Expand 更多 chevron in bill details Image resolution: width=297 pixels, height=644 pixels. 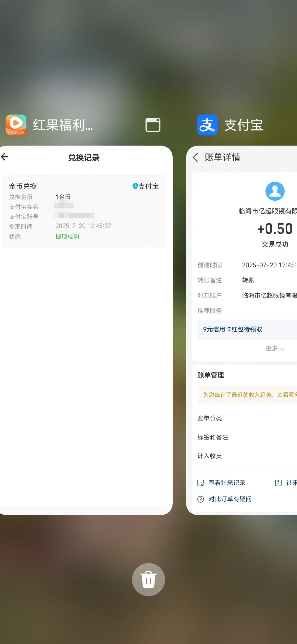point(282,349)
